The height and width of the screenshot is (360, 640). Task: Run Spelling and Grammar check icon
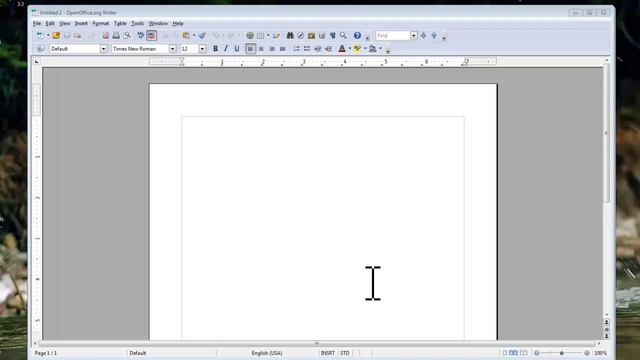coord(141,36)
